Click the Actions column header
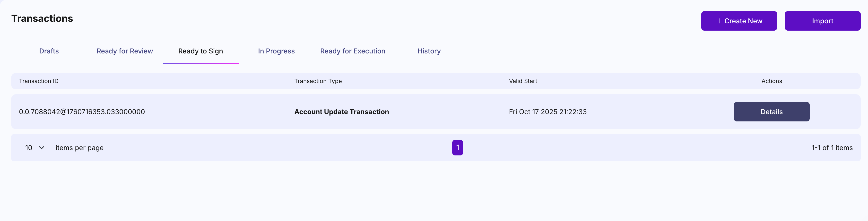 point(771,81)
